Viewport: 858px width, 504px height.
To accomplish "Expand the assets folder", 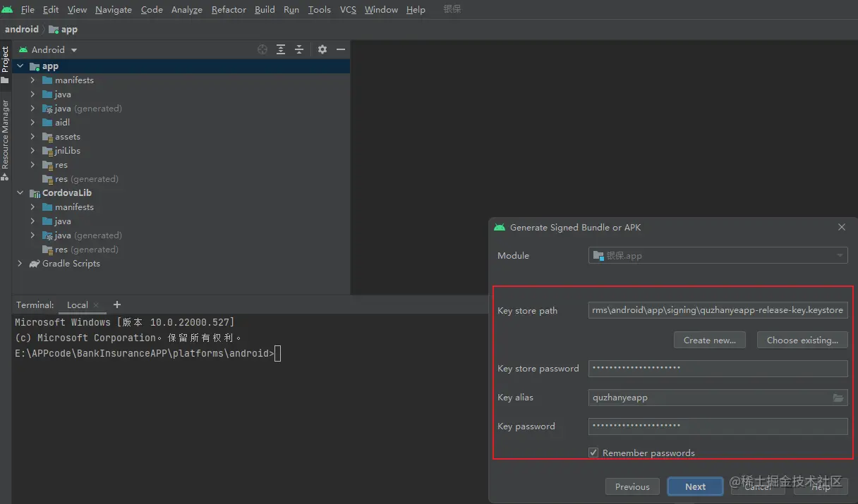I will [x=32, y=137].
